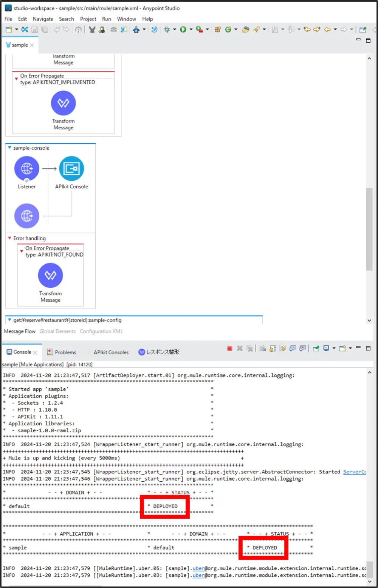This screenshot has width=378, height=588.
Task: Open the Window menu
Action: tap(126, 19)
